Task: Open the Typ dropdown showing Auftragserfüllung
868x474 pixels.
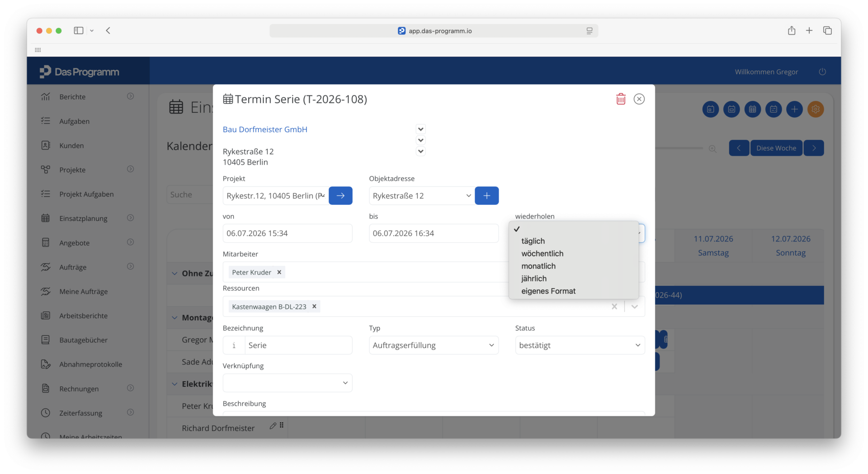Action: coord(434,346)
